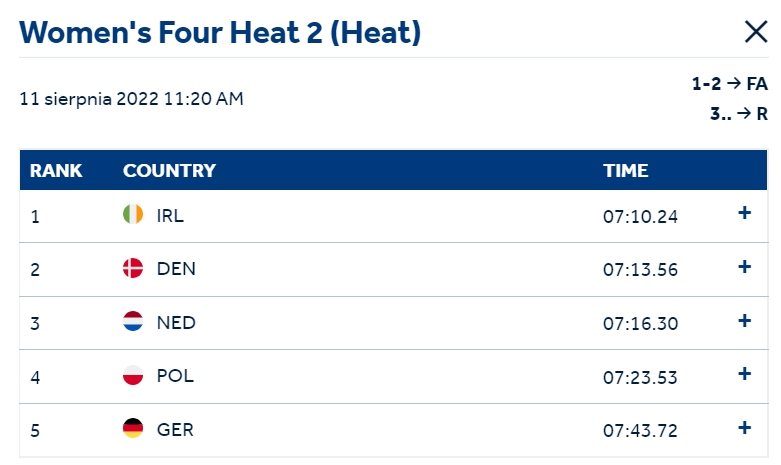
Task: Click the 3.. → R progression note
Action: point(739,114)
